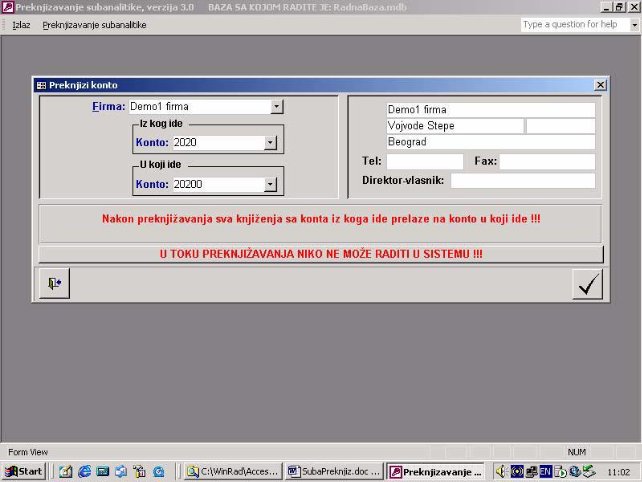The height and width of the screenshot is (482, 642).
Task: Switch to C:\WinRad\Acces taskbar window
Action: [232, 471]
